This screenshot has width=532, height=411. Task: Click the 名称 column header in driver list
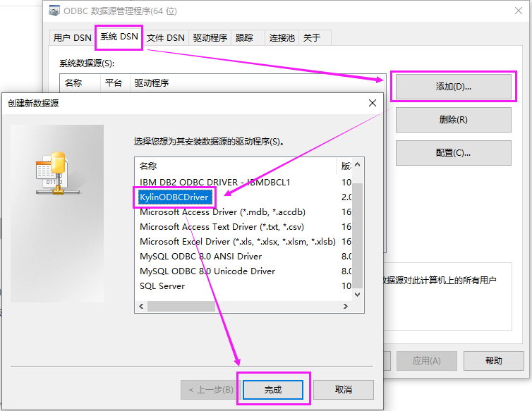point(236,166)
